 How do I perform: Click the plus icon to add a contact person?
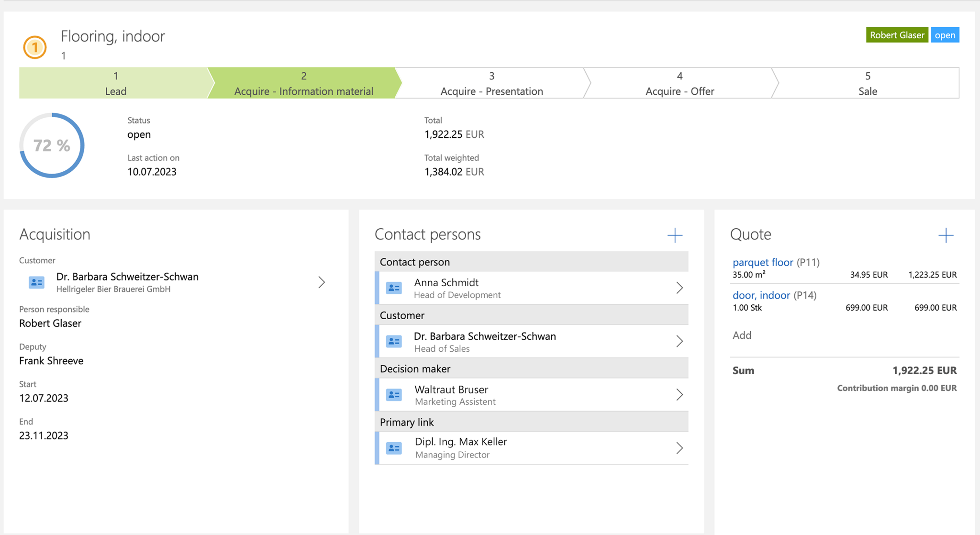point(675,235)
